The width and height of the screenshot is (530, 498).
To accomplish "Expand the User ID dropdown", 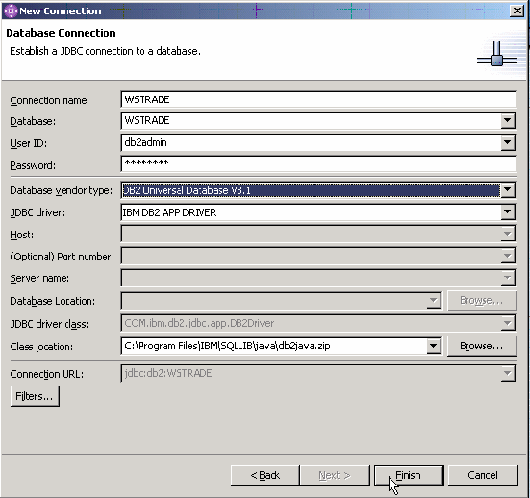I will [507, 143].
